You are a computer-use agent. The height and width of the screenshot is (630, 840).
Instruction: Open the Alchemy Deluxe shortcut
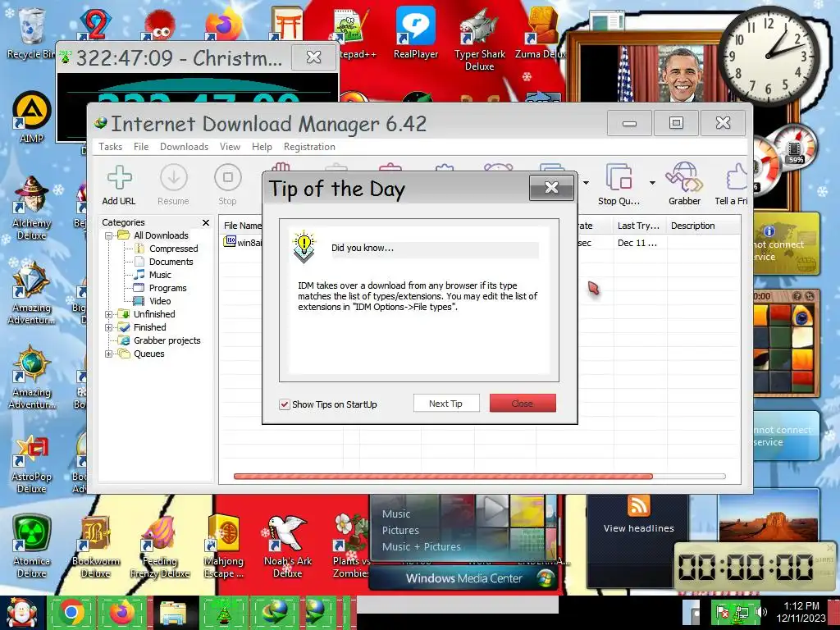32,208
